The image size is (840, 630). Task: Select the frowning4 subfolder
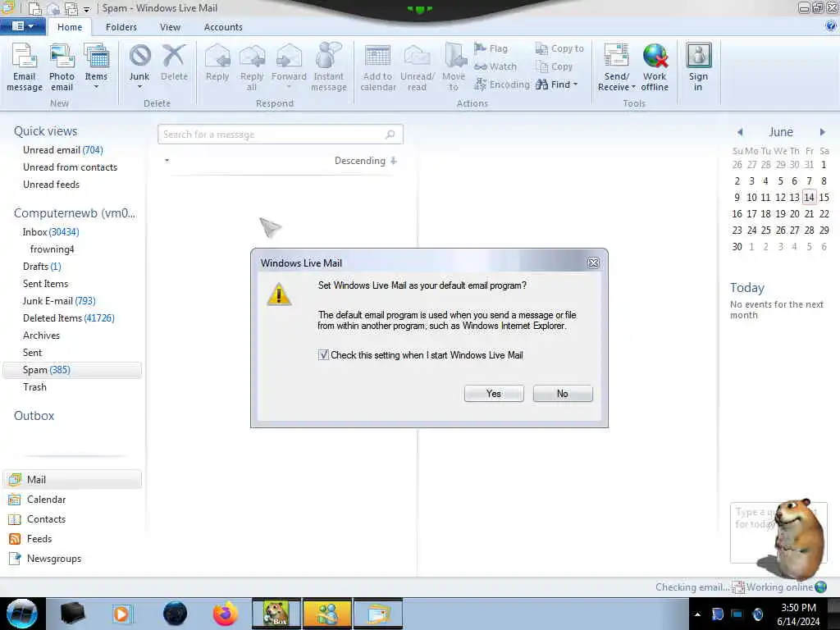[x=52, y=249]
